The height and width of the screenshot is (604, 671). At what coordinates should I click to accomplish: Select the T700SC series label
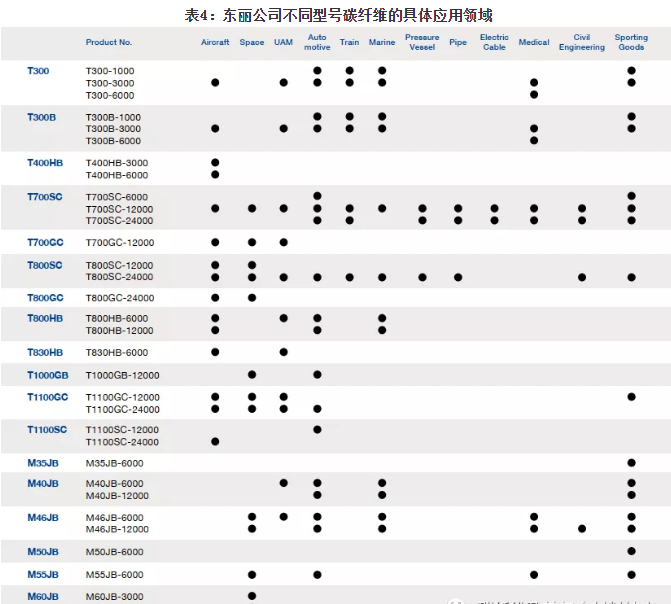click(45, 197)
